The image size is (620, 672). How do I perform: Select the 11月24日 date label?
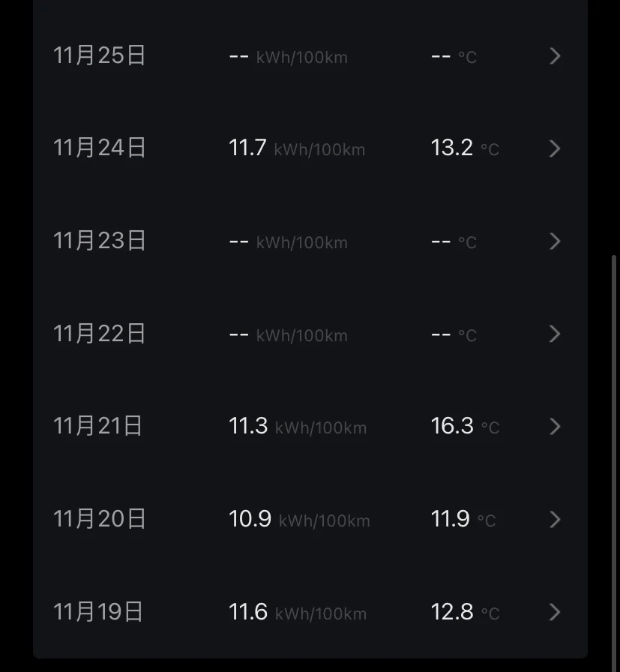[100, 148]
